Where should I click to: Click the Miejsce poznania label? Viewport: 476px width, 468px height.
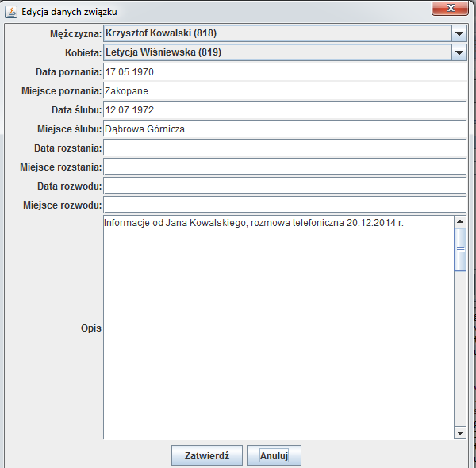coord(61,91)
